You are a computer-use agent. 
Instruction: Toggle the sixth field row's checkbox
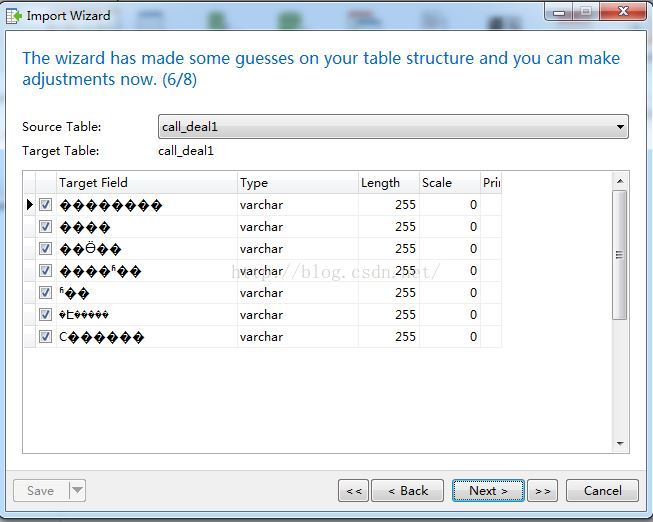[x=45, y=315]
